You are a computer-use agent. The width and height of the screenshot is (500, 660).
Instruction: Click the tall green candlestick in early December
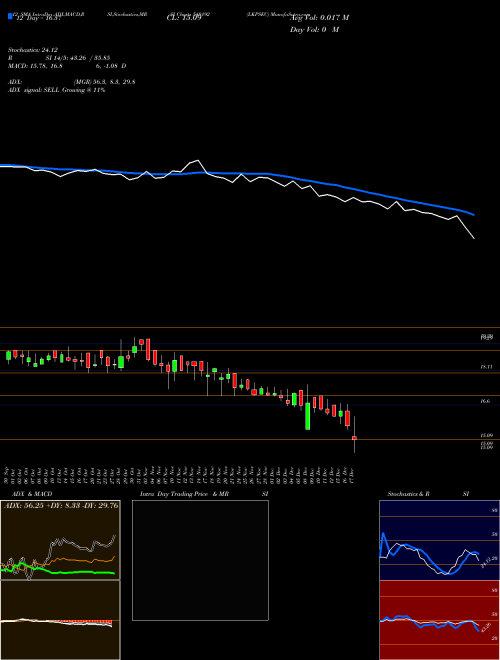click(308, 416)
